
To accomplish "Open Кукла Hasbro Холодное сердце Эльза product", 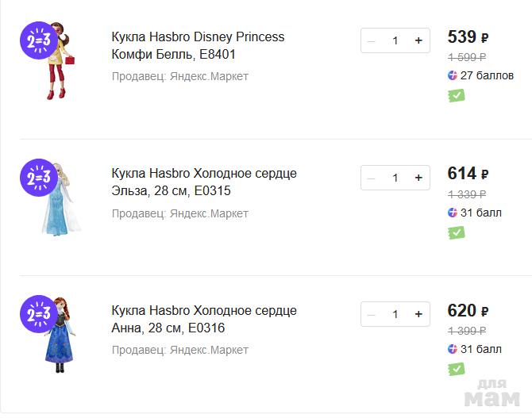I will [x=203, y=182].
